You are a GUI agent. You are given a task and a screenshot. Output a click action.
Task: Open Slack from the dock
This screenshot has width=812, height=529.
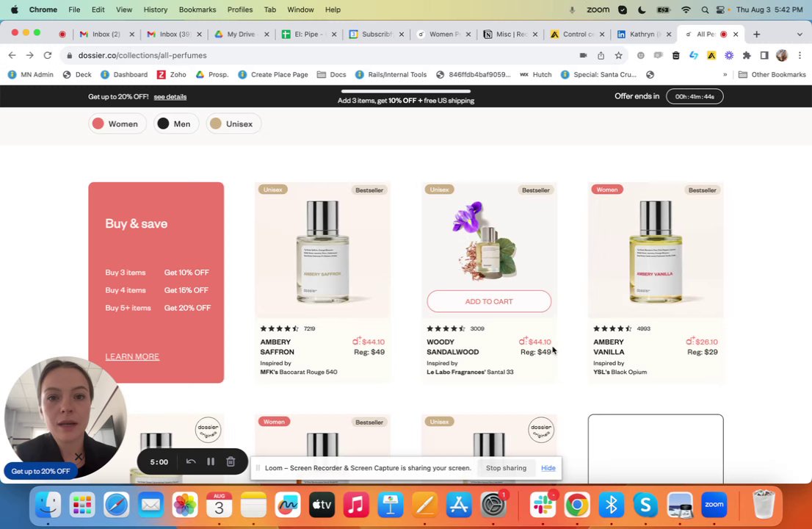(543, 504)
